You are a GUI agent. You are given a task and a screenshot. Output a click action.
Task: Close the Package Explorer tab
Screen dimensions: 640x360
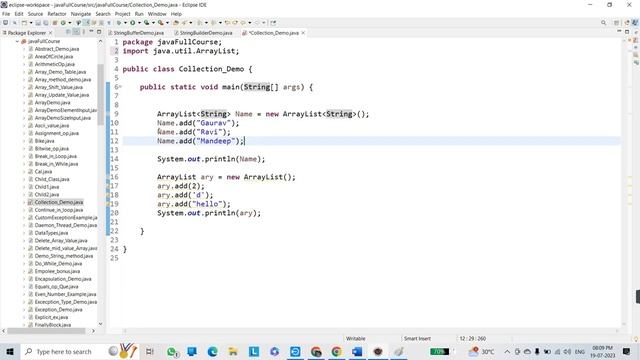pos(51,33)
